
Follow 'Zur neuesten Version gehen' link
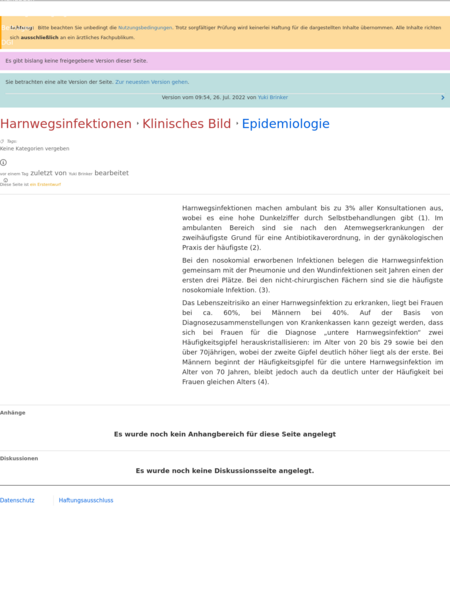152,82
